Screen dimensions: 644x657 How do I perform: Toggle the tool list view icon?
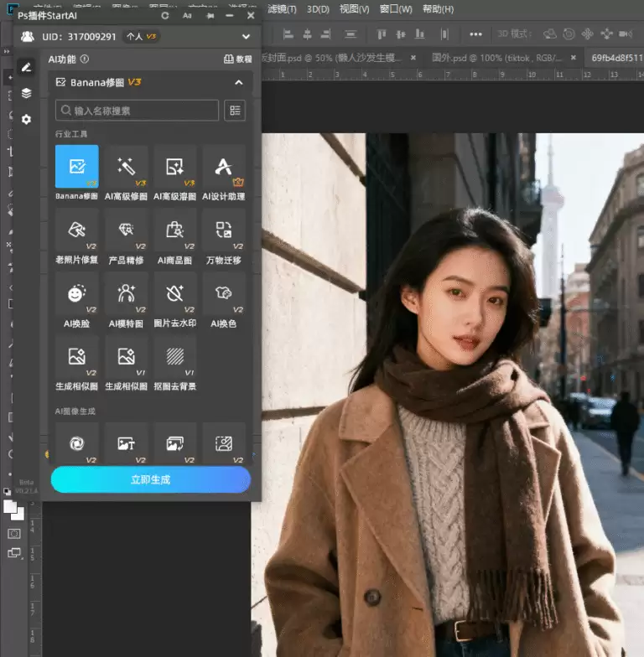[235, 111]
